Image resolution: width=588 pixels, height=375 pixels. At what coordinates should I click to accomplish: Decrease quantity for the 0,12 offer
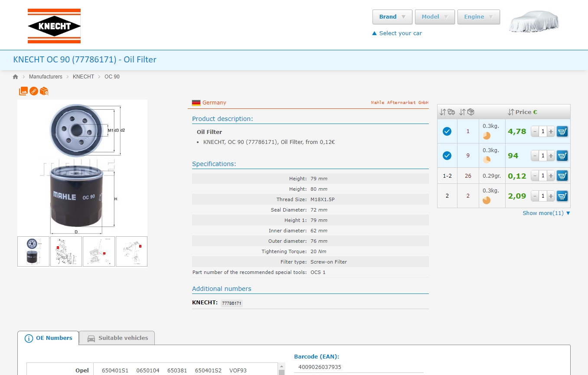(x=535, y=176)
